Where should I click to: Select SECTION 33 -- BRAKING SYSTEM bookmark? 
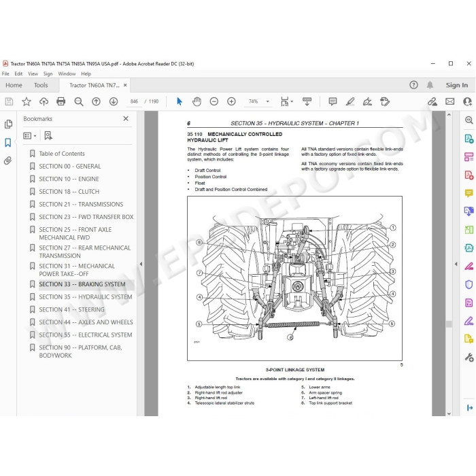click(x=82, y=284)
